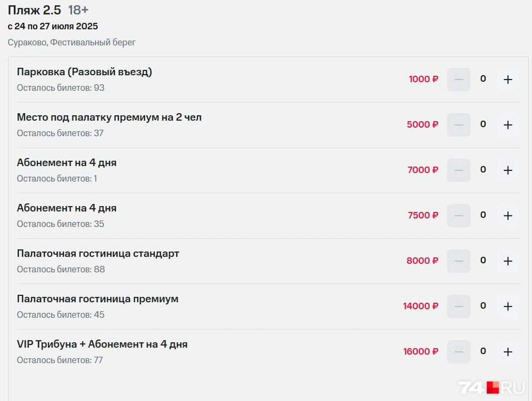Click the Парковка quantity value field
Image resolution: width=532 pixels, height=401 pixels.
[483, 79]
